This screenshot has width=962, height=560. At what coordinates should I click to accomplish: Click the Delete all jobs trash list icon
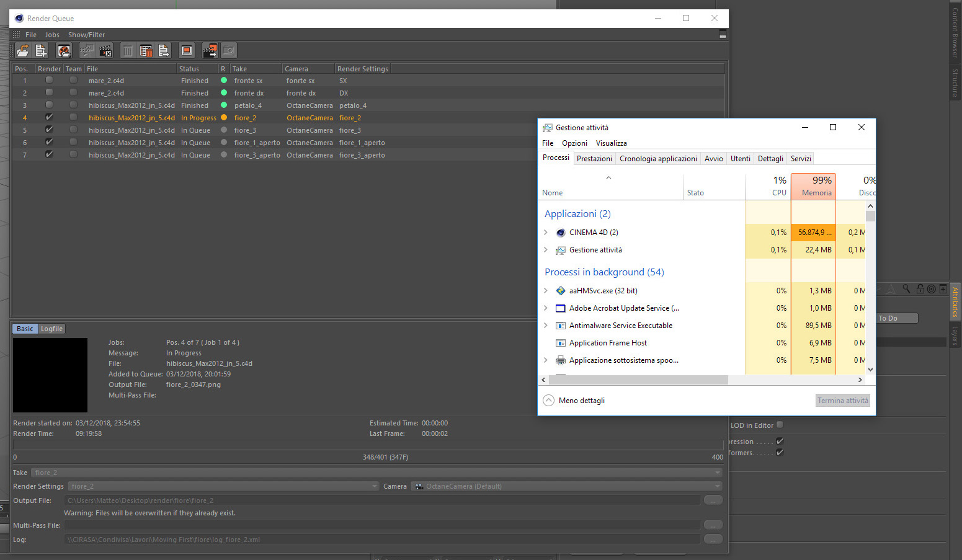point(146,51)
